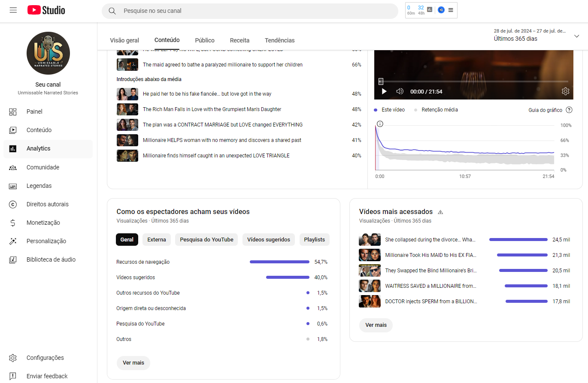Click the Analytics chart icon in sidebar
This screenshot has height=383, width=588.
tap(13, 148)
